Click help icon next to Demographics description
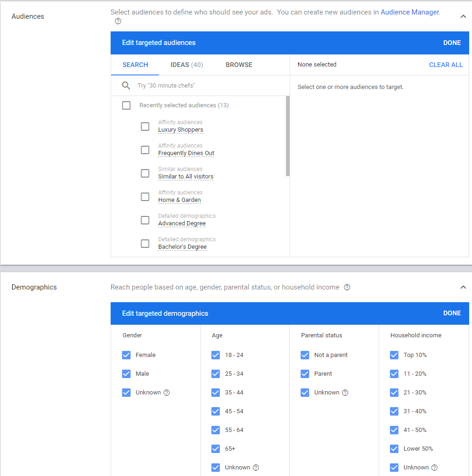The width and height of the screenshot is (472, 476). pyautogui.click(x=347, y=287)
